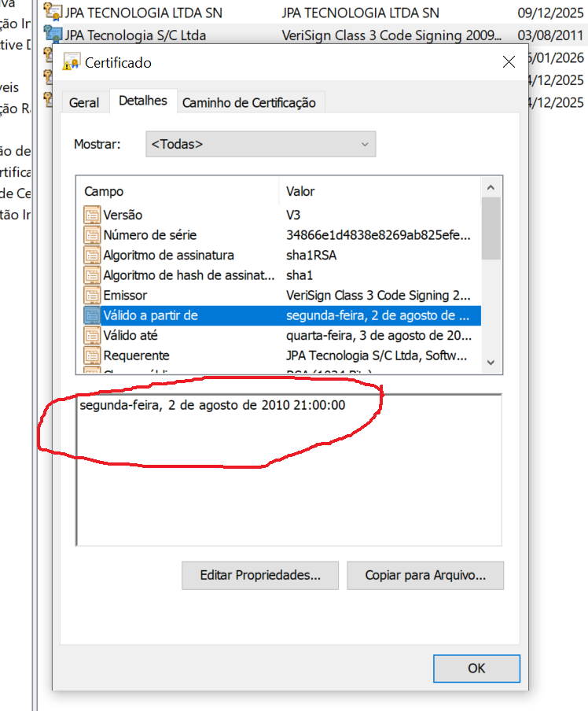The image size is (588, 711).
Task: Click the Número de série field icon
Action: pos(92,235)
